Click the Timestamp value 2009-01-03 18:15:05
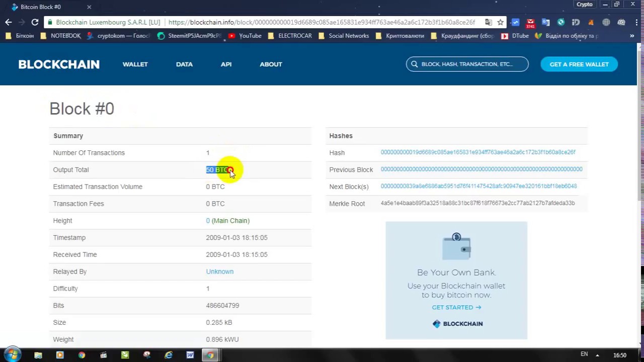The height and width of the screenshot is (362, 644). (236, 238)
